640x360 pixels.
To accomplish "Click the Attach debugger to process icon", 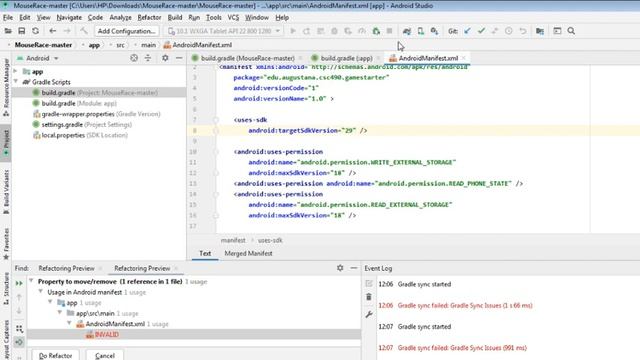I will coord(376,31).
